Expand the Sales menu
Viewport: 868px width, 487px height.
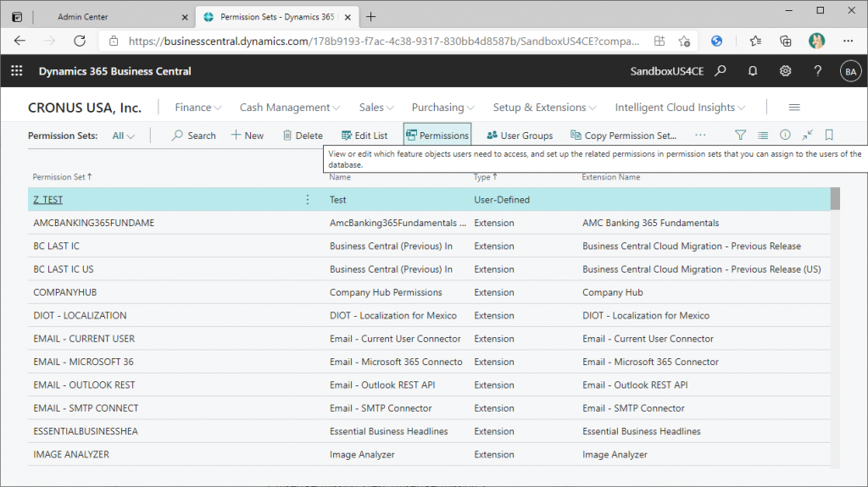click(x=376, y=108)
